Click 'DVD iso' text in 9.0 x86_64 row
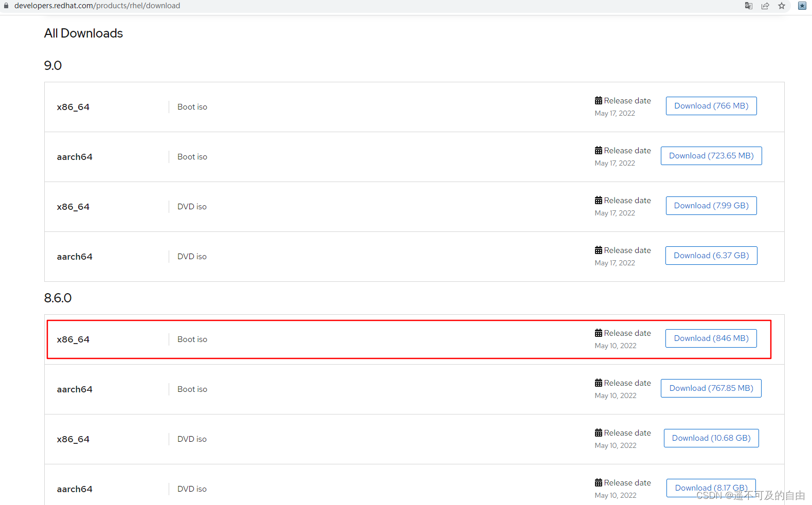Image resolution: width=812 pixels, height=505 pixels. (x=192, y=207)
